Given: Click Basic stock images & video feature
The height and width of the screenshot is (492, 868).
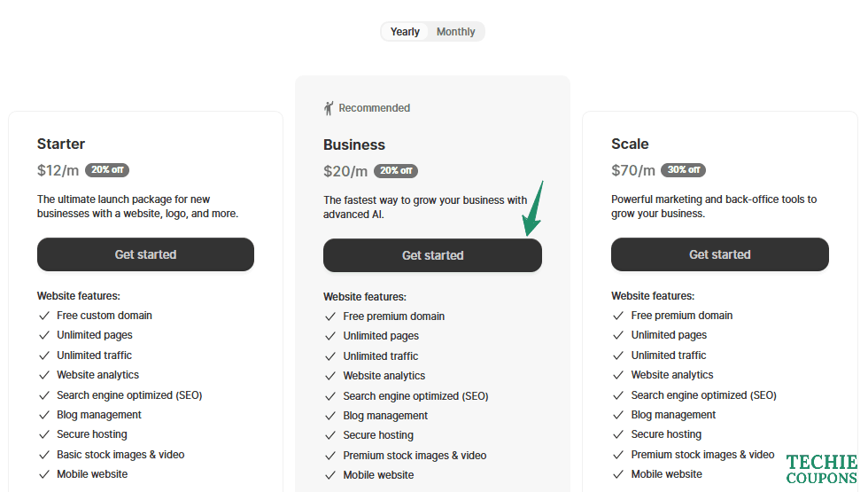Looking at the screenshot, I should coord(120,455).
